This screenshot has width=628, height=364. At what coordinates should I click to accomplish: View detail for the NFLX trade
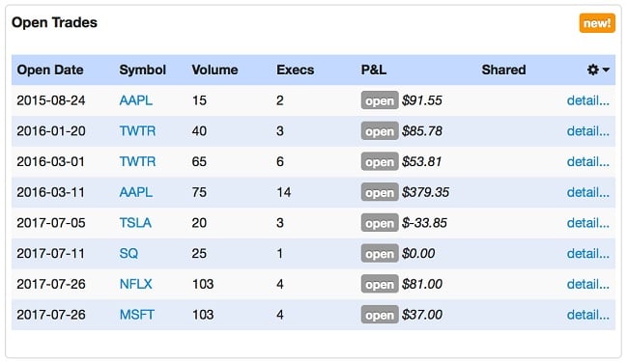(588, 284)
